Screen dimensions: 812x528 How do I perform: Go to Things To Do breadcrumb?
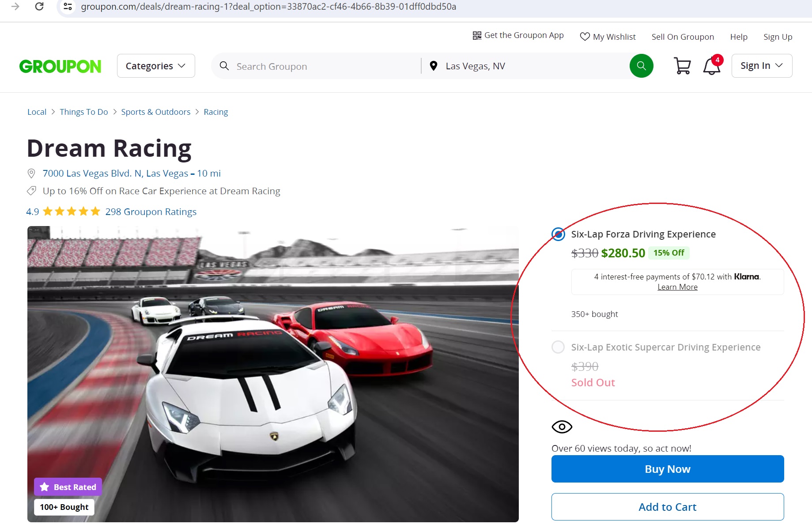[x=84, y=112]
